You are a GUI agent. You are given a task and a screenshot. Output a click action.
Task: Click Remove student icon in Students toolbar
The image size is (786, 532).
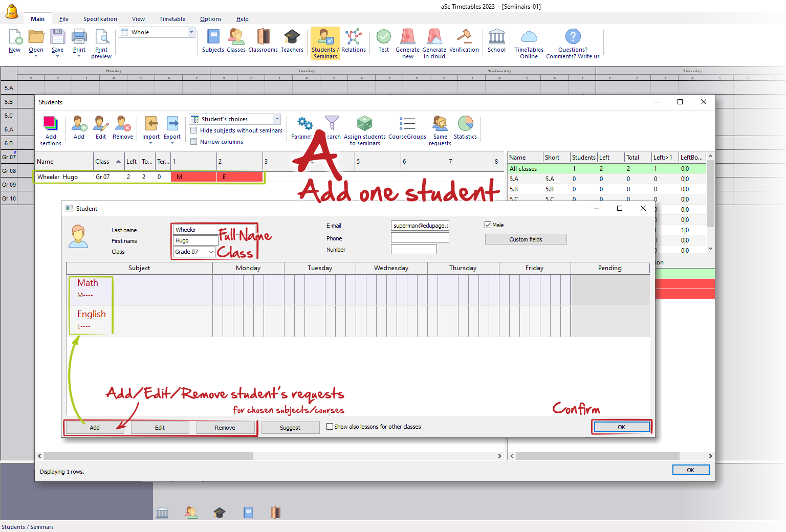click(123, 128)
